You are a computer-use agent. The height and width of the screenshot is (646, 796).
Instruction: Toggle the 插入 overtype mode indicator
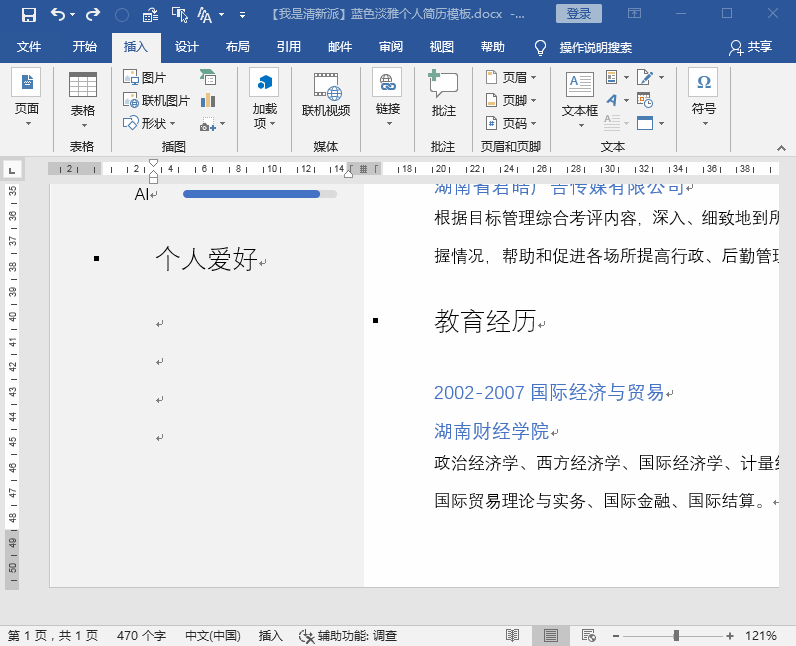point(271,635)
